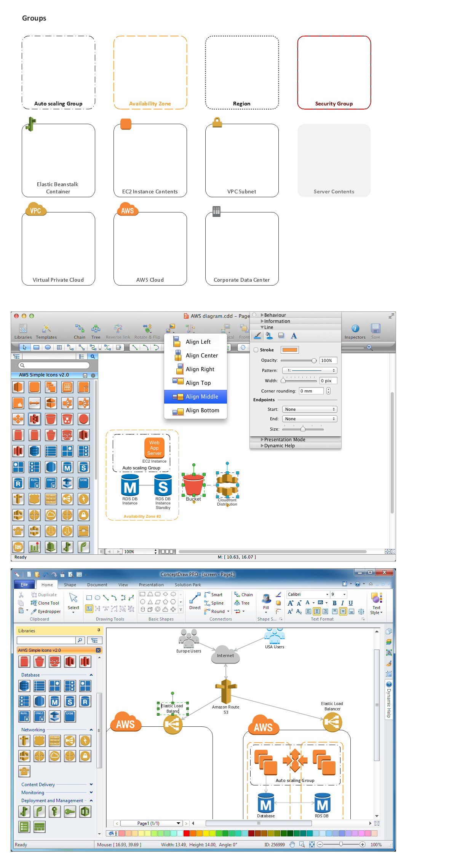The width and height of the screenshot is (457, 868).
Task: Collapse the Database library section
Action: pos(91,675)
